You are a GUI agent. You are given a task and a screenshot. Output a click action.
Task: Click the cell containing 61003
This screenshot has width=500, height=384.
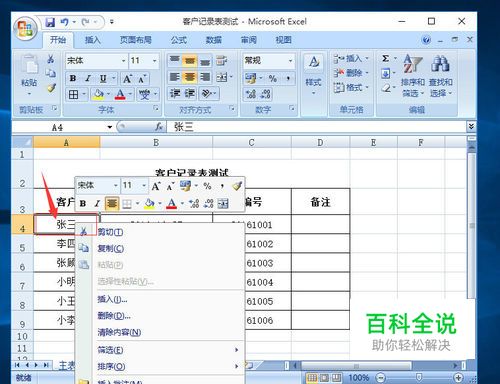pos(260,263)
